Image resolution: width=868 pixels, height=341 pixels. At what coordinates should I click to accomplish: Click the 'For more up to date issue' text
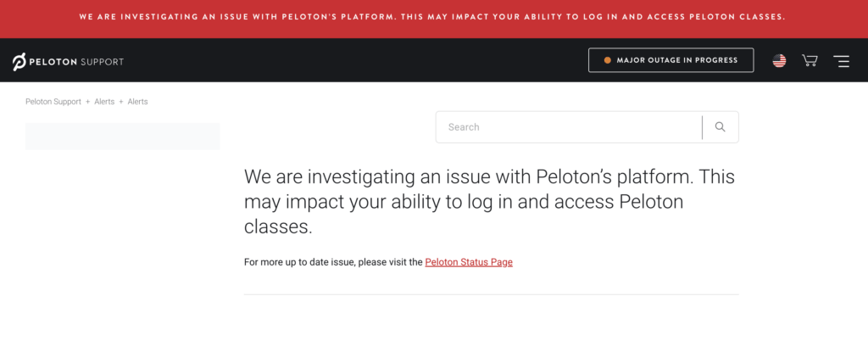pos(333,262)
